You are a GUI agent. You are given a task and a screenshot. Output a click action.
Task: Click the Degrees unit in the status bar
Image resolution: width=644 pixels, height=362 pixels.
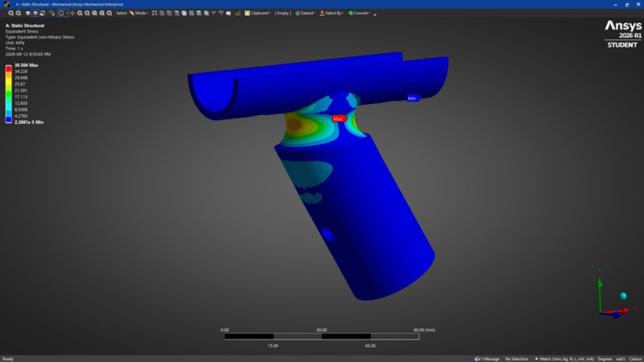pyautogui.click(x=605, y=359)
